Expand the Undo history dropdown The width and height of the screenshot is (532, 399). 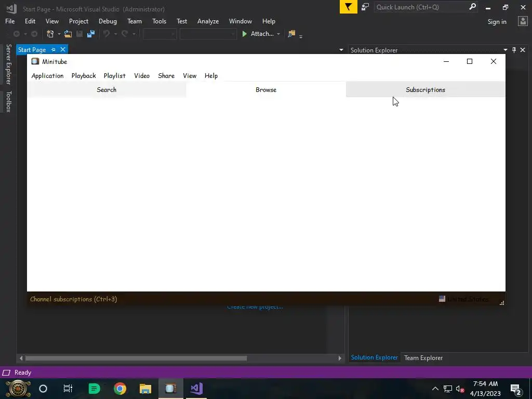pyautogui.click(x=115, y=34)
